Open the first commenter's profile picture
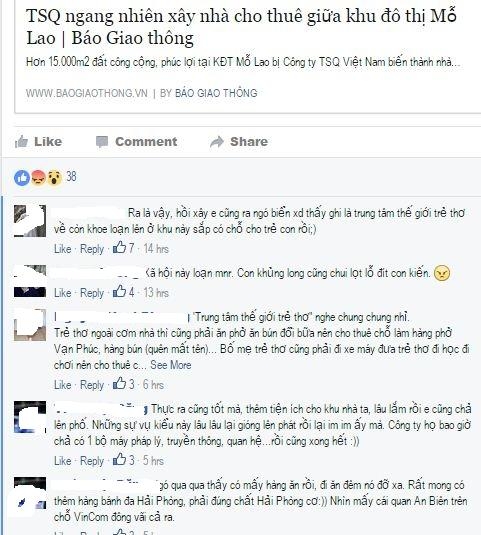 [x=30, y=221]
